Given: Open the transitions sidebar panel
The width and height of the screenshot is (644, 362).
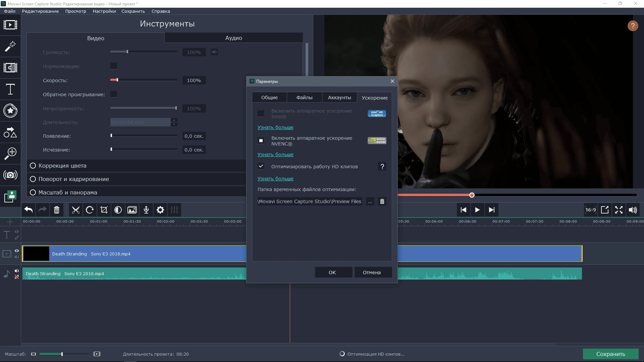Looking at the screenshot, I should 10,68.
